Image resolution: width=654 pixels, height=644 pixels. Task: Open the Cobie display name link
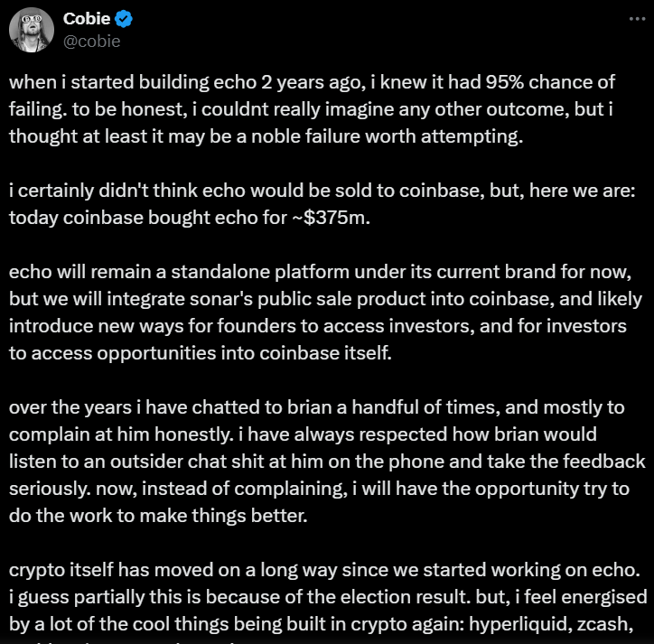pyautogui.click(x=87, y=21)
